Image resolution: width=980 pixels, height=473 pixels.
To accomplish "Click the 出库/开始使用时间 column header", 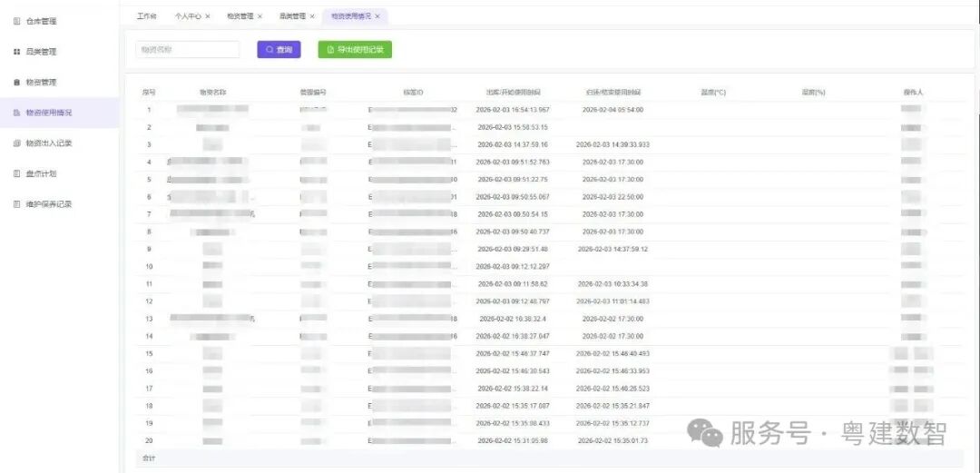I will coord(513,93).
